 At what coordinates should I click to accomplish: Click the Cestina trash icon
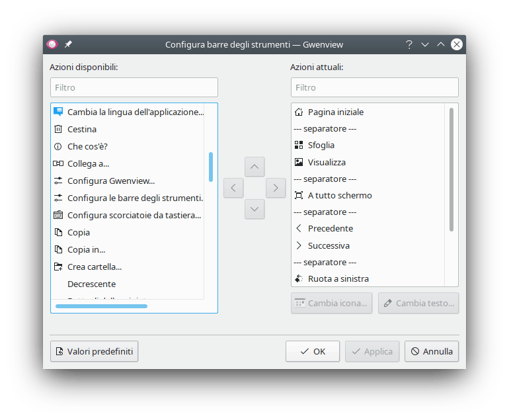click(x=58, y=129)
